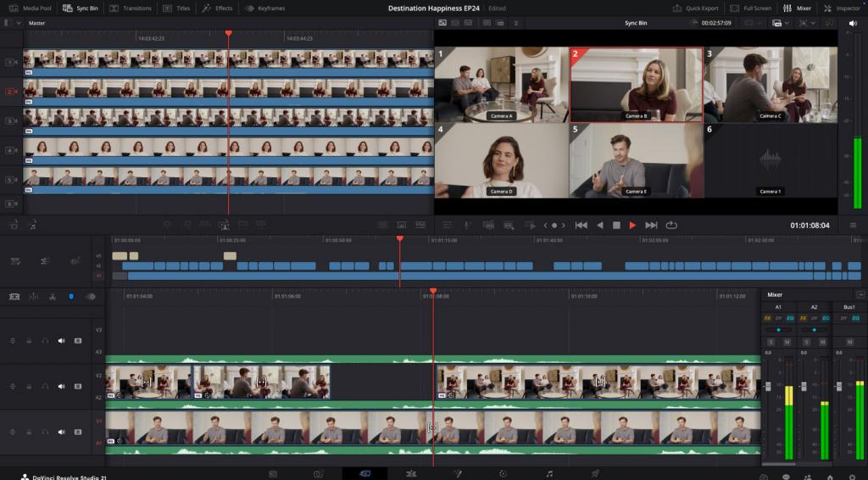
Task: Open the Media Pool panel
Action: point(31,8)
